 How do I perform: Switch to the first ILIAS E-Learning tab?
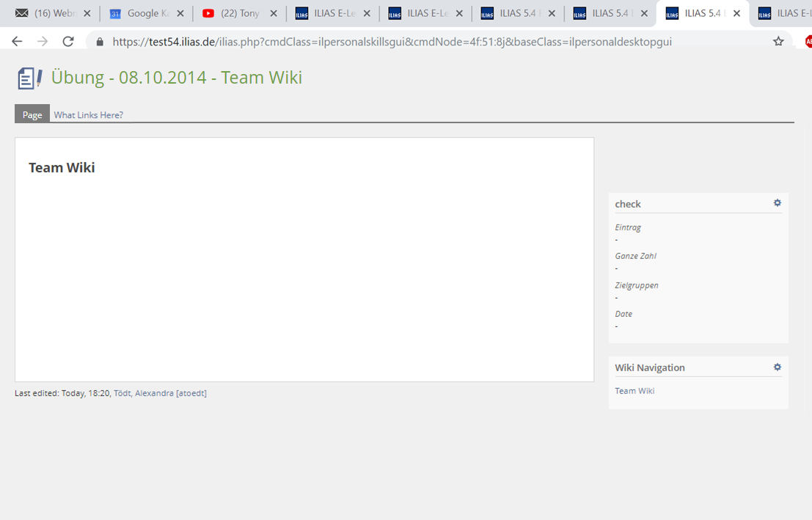326,13
